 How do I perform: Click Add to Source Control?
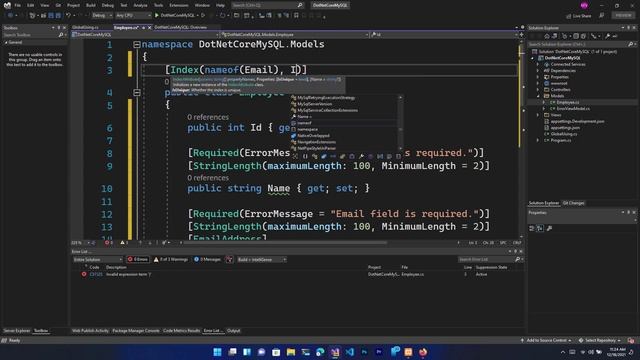coord(546,340)
